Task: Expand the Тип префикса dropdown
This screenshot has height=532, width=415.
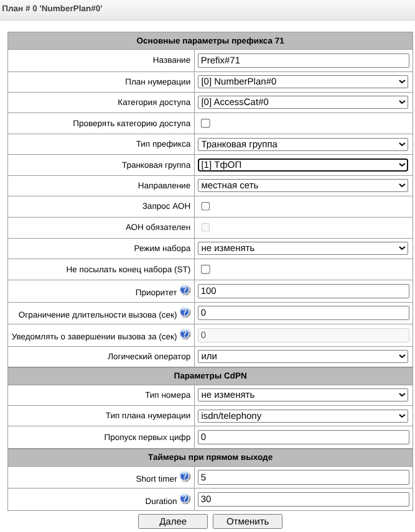Action: point(303,144)
